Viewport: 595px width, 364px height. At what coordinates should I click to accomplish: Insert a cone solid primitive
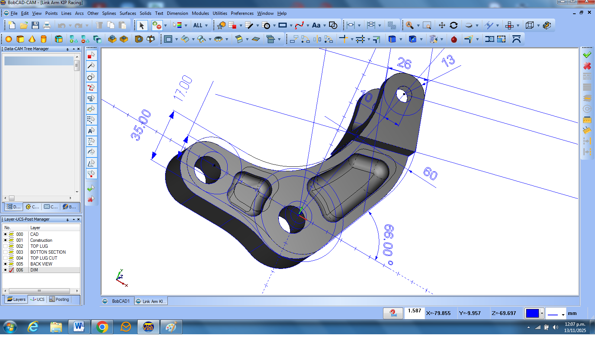[32, 39]
